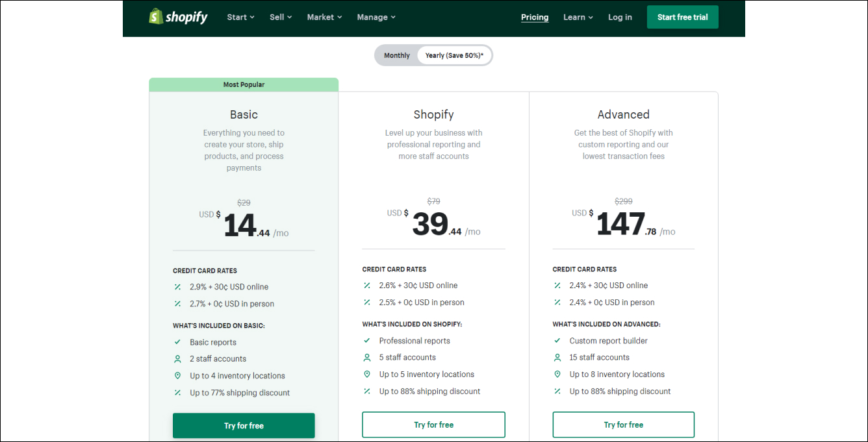Image resolution: width=868 pixels, height=442 pixels.
Task: Click 'Up to 77% shipping discount' text
Action: [x=240, y=393]
